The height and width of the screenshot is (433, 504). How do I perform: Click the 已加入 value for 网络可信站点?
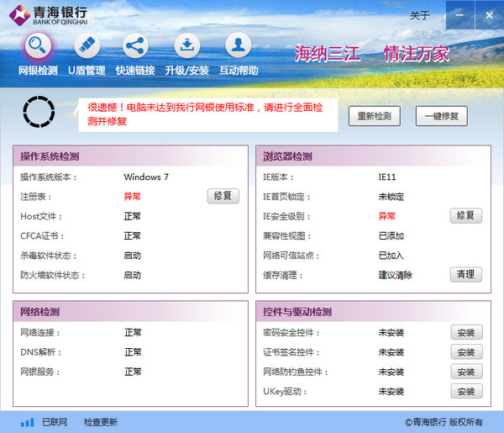tap(391, 256)
